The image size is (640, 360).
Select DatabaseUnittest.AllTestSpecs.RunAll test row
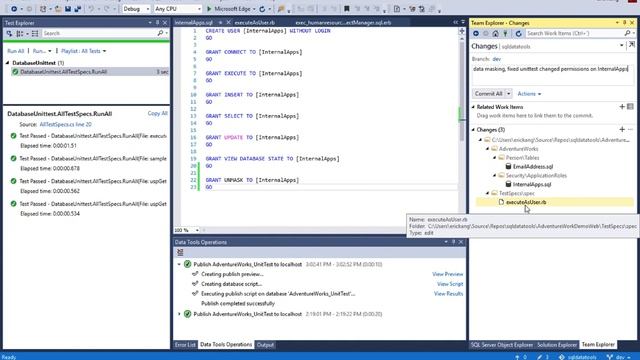point(90,72)
